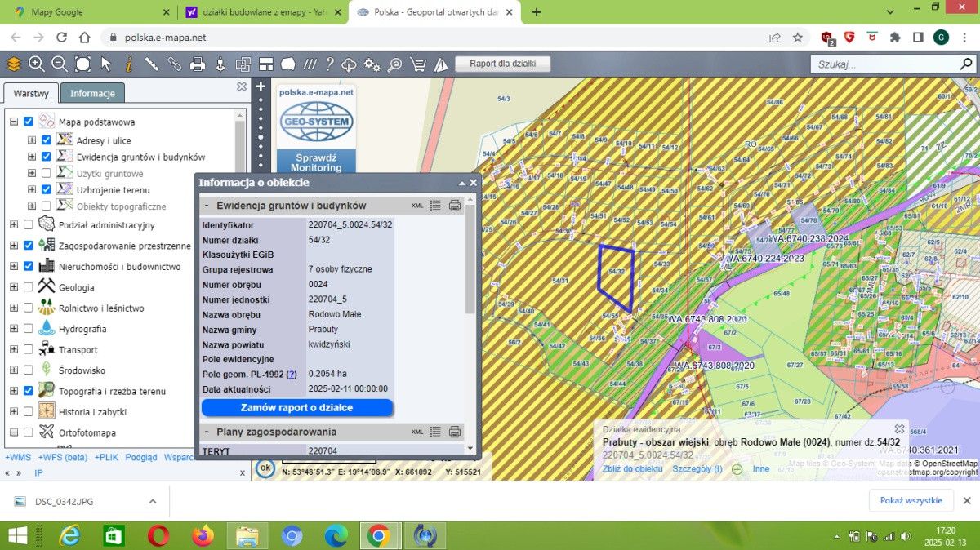Image resolution: width=980 pixels, height=550 pixels.
Task: Select the object info 'i' tool
Action: 128,64
